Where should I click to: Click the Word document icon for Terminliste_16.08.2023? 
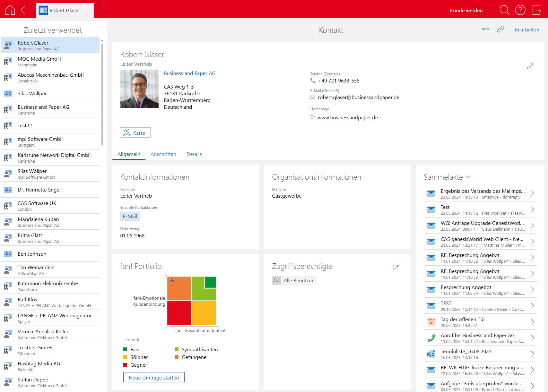point(431,354)
